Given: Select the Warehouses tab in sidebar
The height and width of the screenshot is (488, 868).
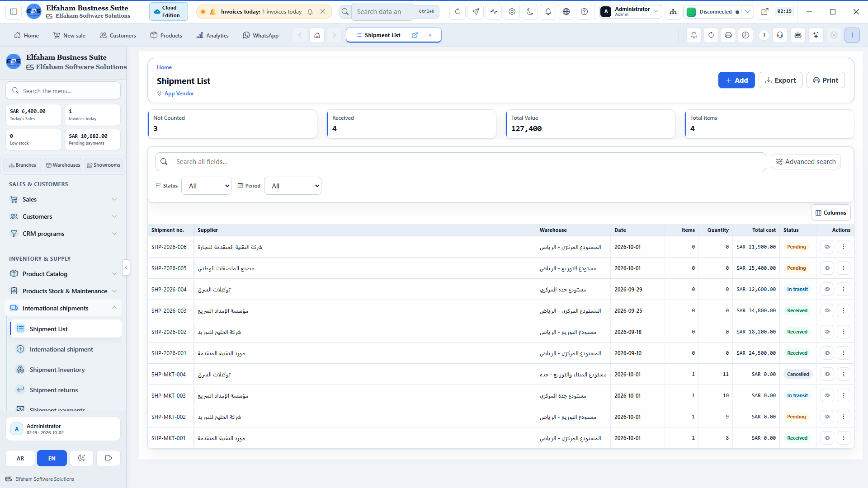Looking at the screenshot, I should (63, 165).
